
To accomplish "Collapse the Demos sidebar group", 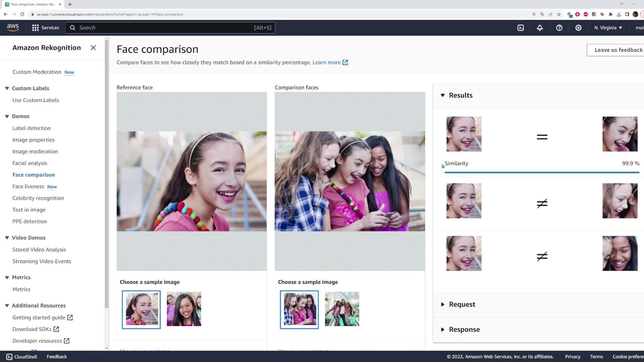I will click(7, 116).
